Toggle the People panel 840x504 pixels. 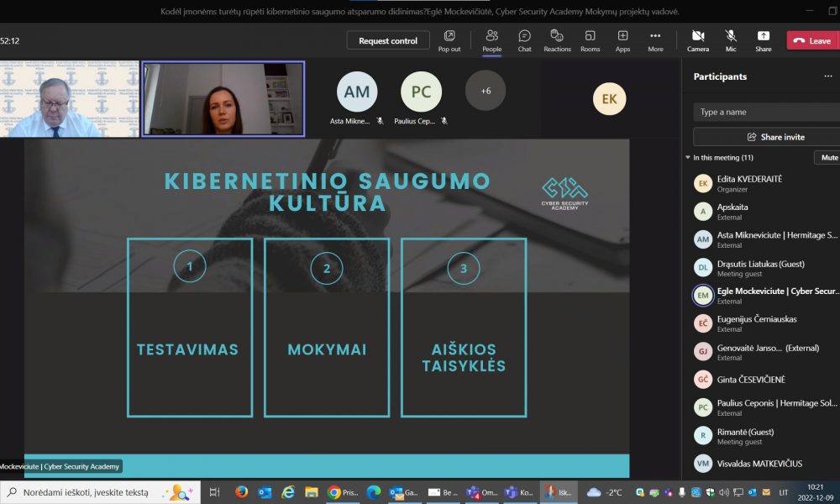pyautogui.click(x=491, y=40)
